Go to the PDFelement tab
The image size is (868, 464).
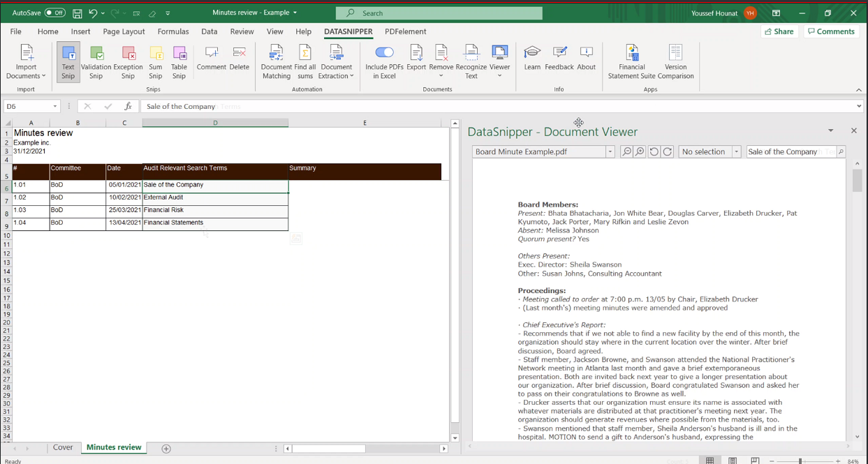coord(405,31)
